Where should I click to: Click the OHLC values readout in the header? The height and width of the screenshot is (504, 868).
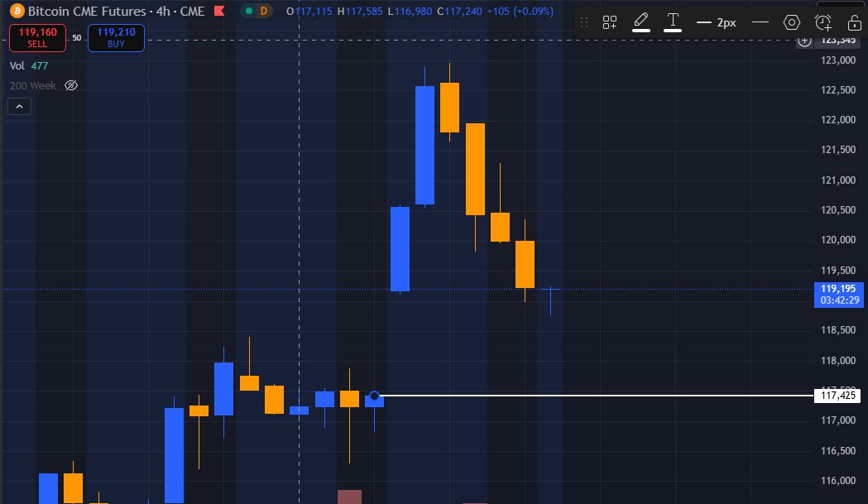pos(420,11)
